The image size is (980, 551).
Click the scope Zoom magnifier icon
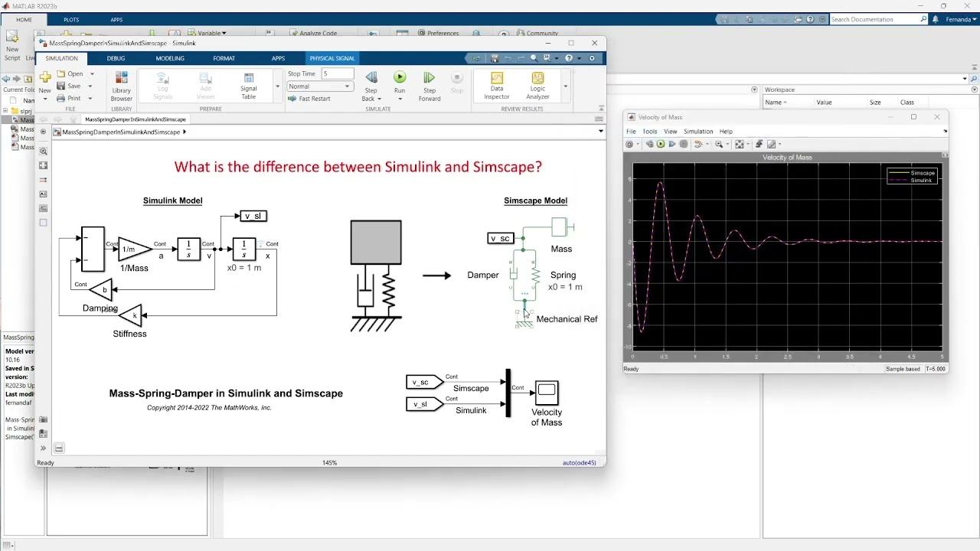point(718,144)
